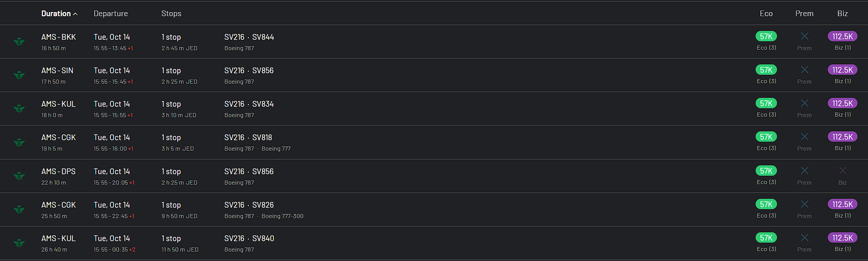Click the Biz column header
Viewport: 868px width, 261px height.
842,14
